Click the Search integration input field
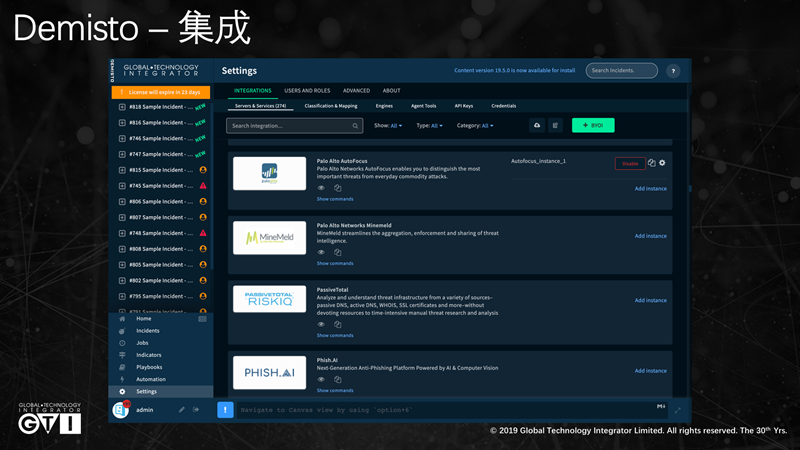The height and width of the screenshot is (450, 800). (294, 126)
